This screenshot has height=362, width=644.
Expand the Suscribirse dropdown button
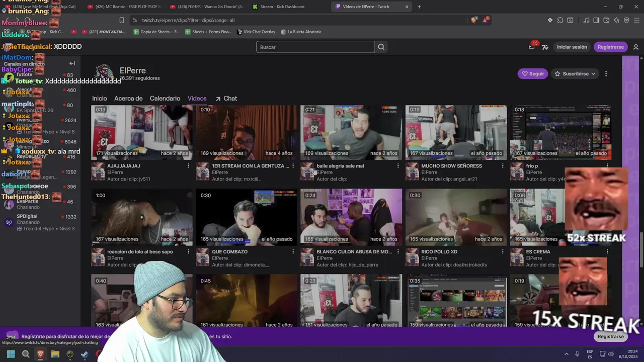coord(575,73)
